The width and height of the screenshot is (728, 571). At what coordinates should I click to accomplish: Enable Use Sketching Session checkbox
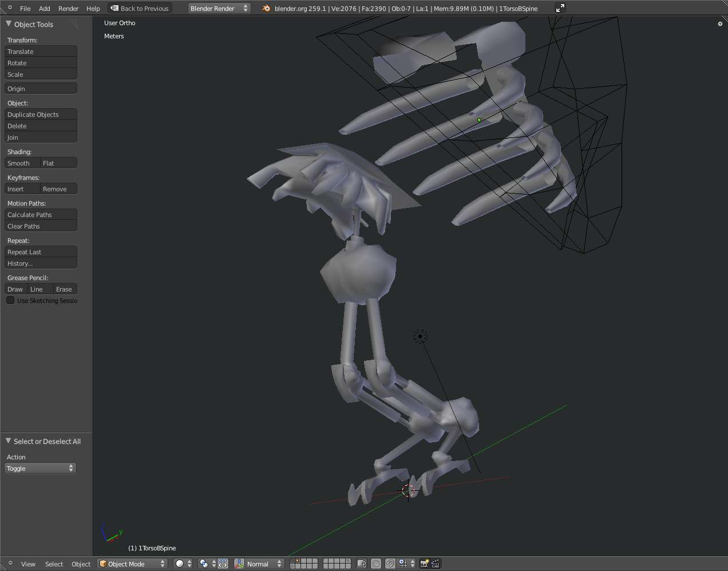(10, 301)
